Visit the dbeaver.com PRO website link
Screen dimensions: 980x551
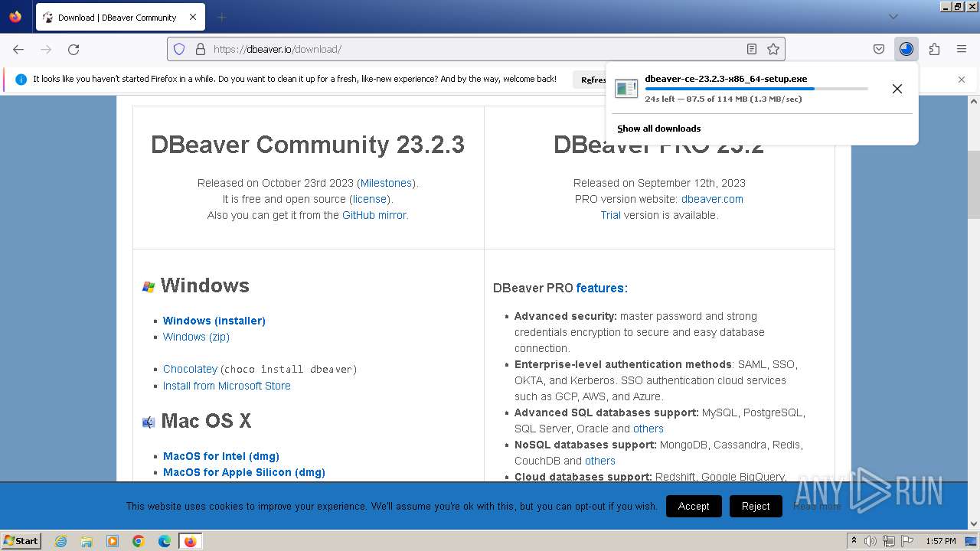(x=712, y=199)
